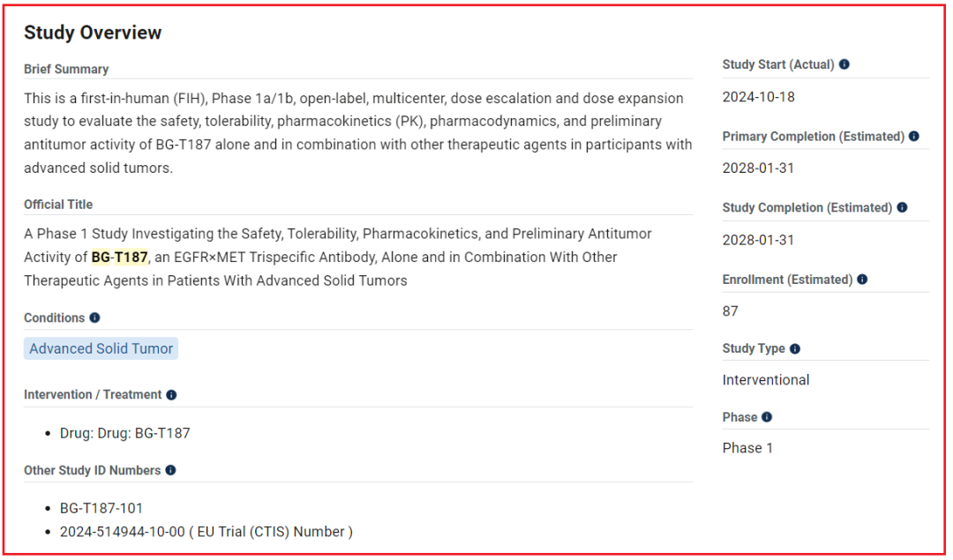Open the Intervention / Treatment info tooltip
The height and width of the screenshot is (560, 953).
click(x=171, y=395)
